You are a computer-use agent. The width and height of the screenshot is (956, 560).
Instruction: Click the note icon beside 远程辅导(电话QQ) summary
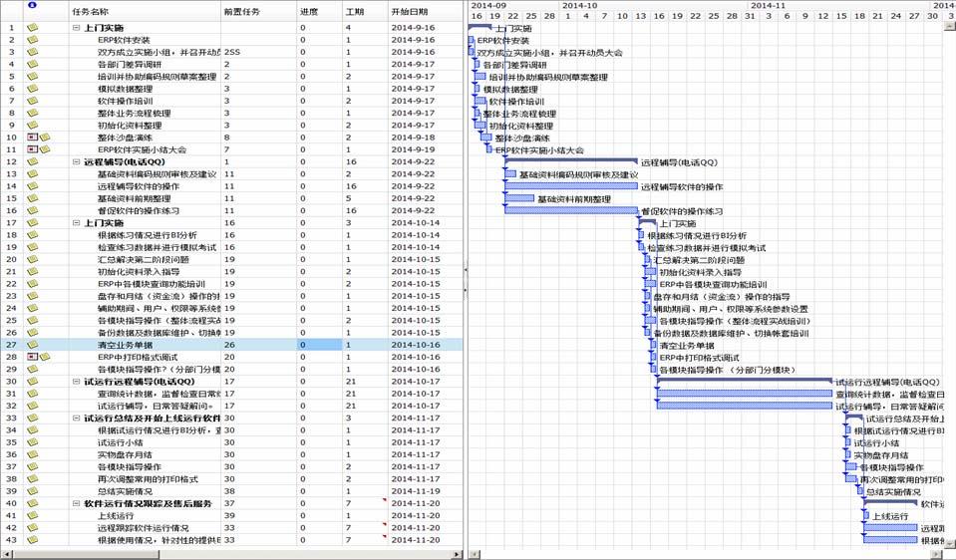(32, 161)
